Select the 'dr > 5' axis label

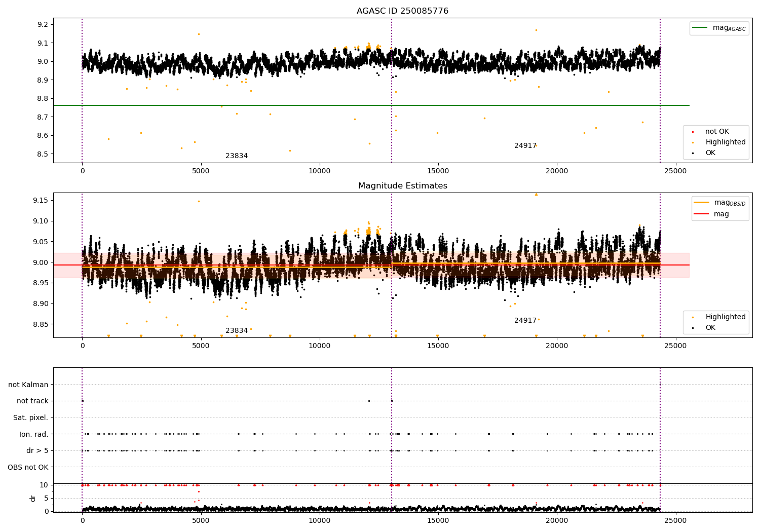pos(37,450)
